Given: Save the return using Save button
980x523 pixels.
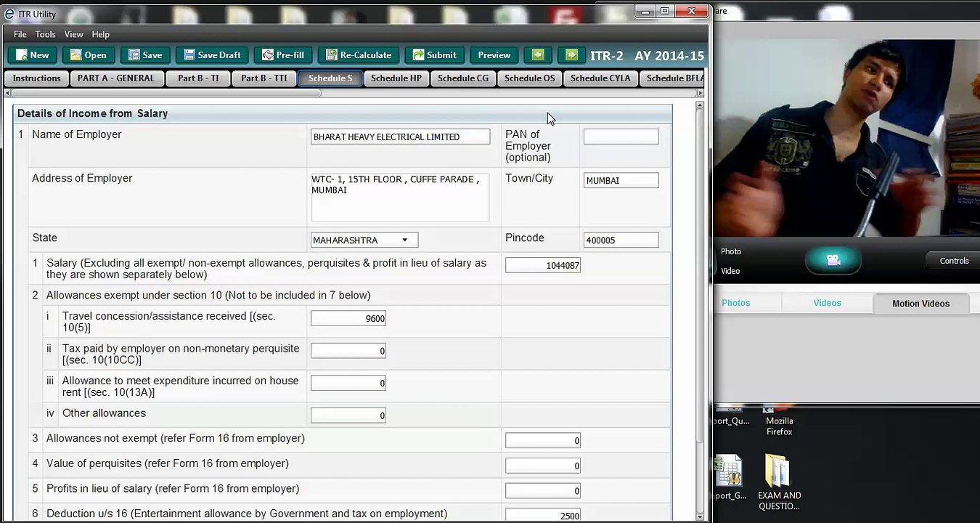Looking at the screenshot, I should 145,55.
